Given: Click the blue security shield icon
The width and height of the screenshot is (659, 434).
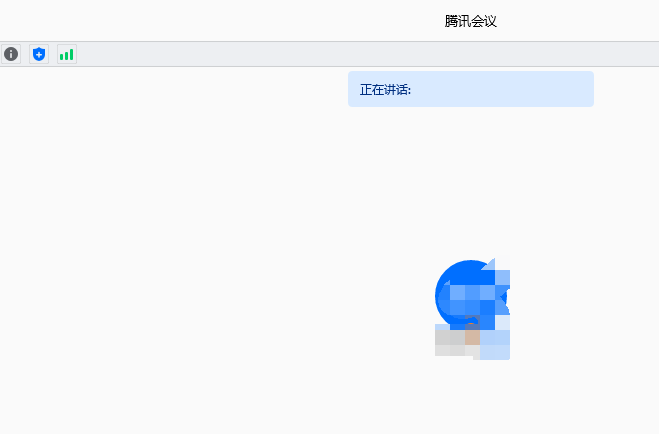Looking at the screenshot, I should pos(39,54).
